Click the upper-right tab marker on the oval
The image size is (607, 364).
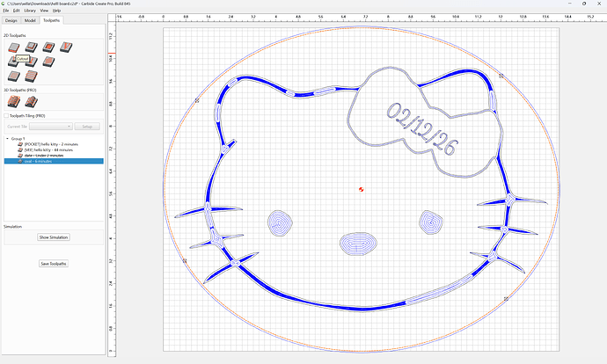(501, 76)
